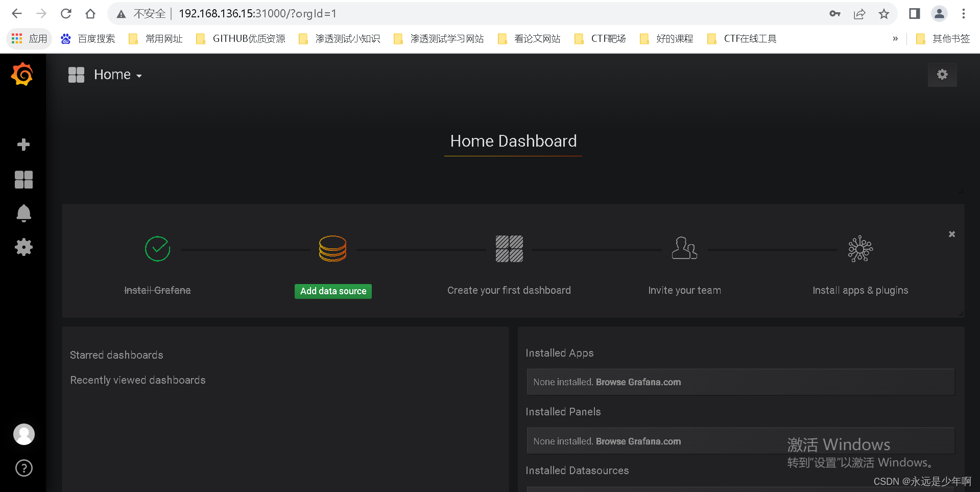980x492 pixels.
Task: Go back with browser back arrow
Action: tap(17, 14)
